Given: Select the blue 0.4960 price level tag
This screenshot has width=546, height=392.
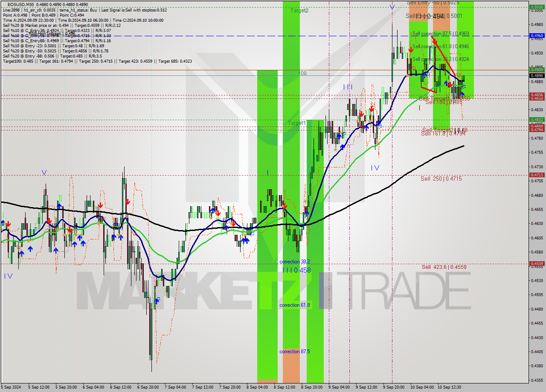Looking at the screenshot, I should pyautogui.click(x=536, y=36).
